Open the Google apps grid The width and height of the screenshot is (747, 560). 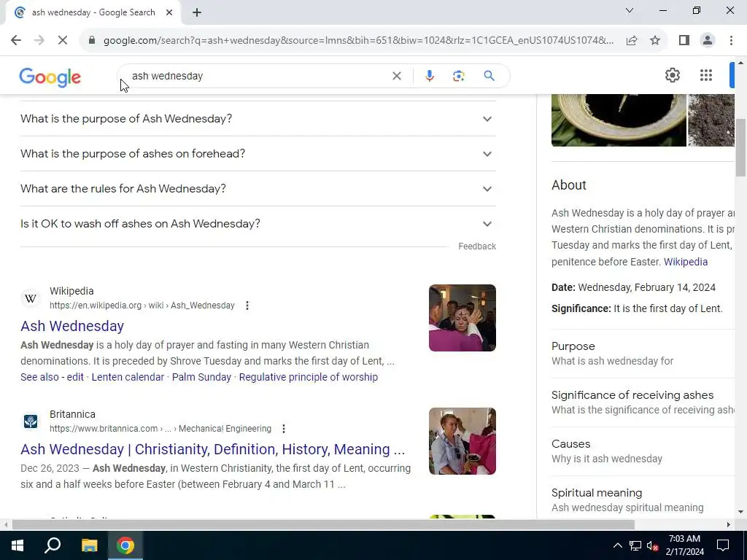click(x=706, y=75)
